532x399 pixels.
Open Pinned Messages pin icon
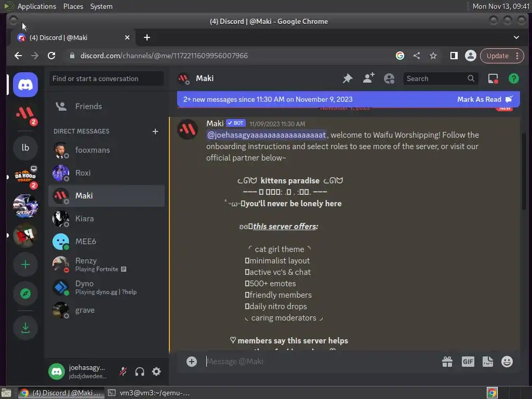[x=348, y=79]
